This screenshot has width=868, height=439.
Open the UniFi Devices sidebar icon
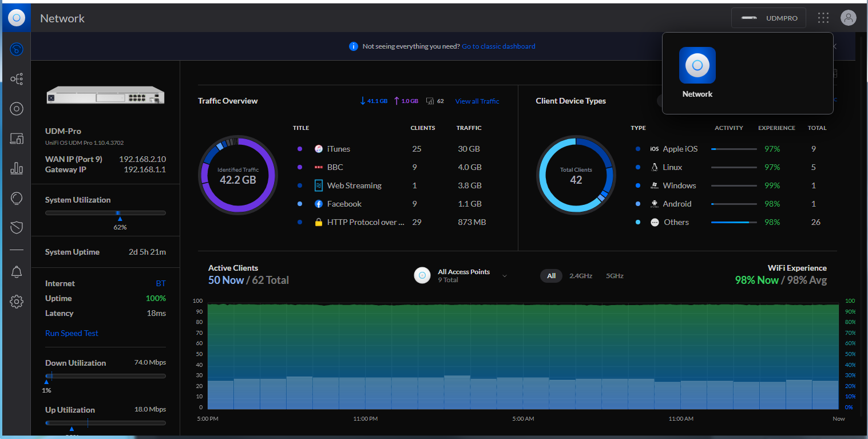[17, 109]
